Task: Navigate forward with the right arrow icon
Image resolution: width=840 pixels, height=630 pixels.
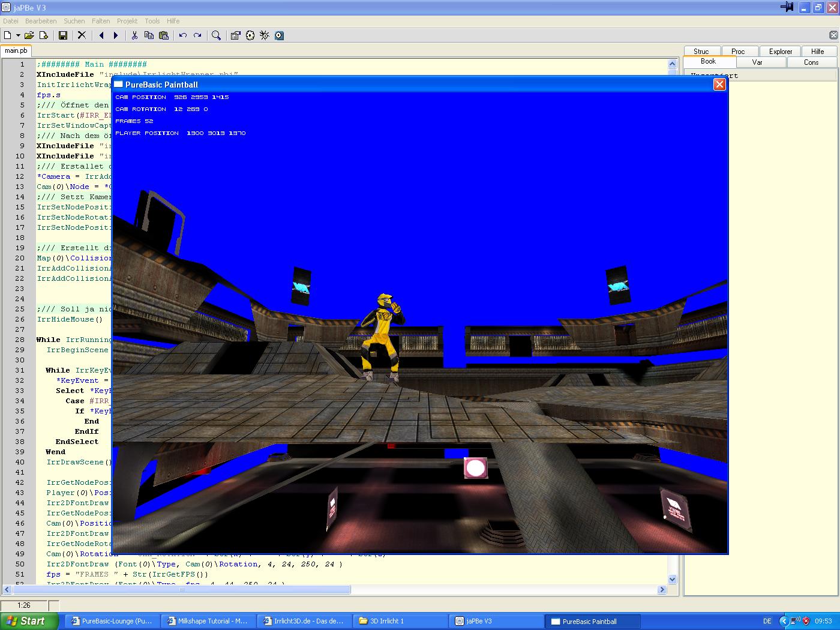Action: (116, 35)
